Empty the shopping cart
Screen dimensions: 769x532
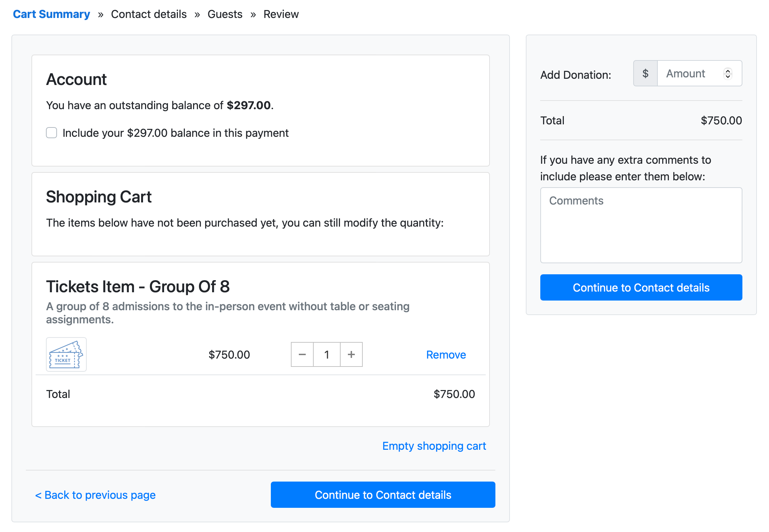434,446
